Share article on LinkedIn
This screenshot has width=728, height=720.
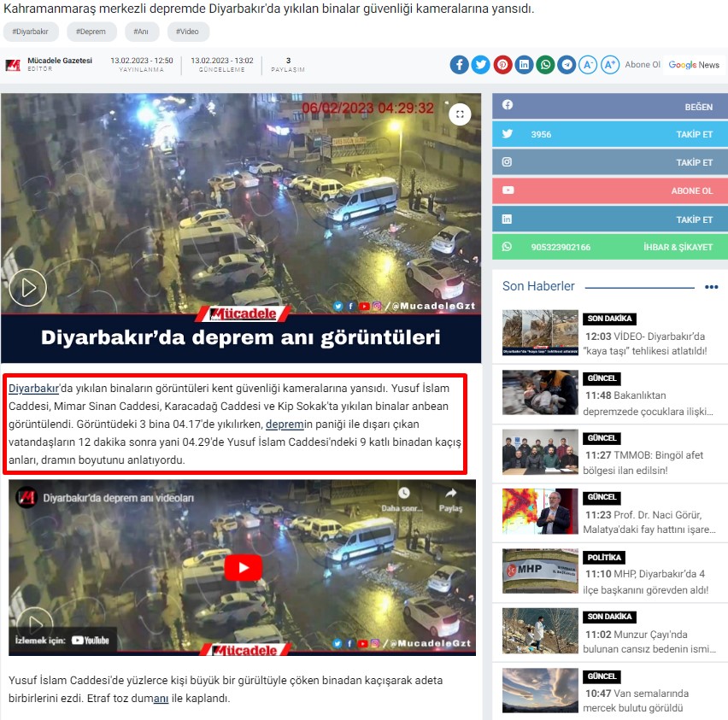(x=524, y=65)
